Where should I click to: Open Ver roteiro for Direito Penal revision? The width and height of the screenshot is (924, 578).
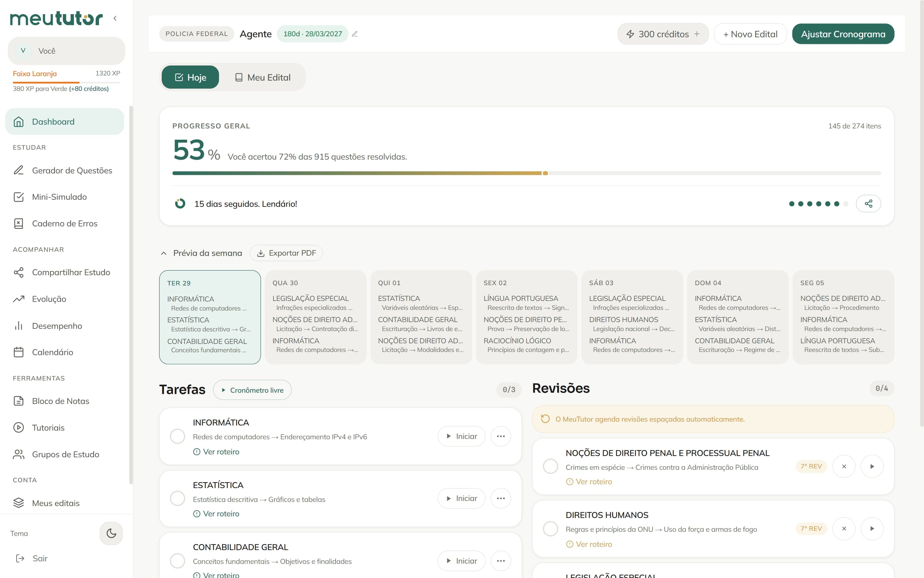(x=589, y=482)
